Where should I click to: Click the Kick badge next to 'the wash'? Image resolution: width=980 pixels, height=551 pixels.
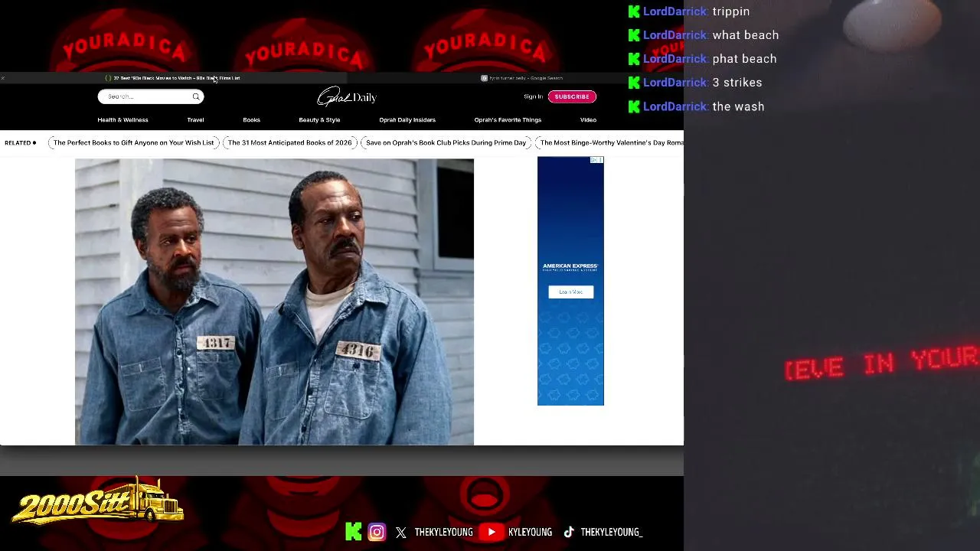pyautogui.click(x=634, y=106)
